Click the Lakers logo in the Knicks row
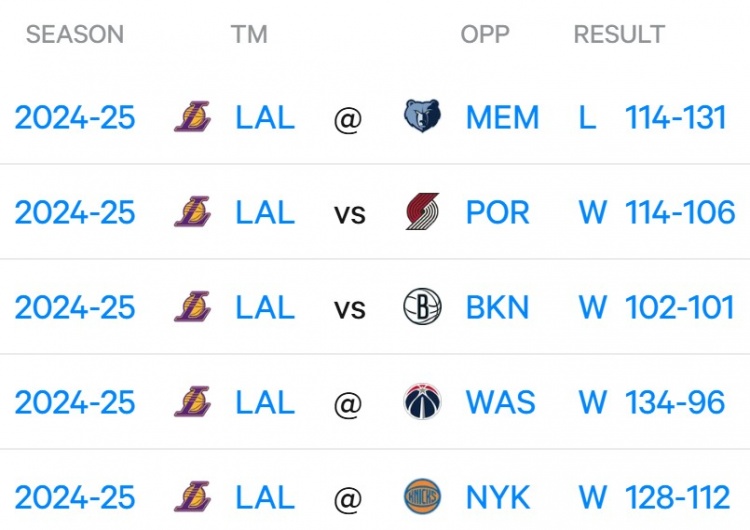The width and height of the screenshot is (750, 530). [x=193, y=497]
